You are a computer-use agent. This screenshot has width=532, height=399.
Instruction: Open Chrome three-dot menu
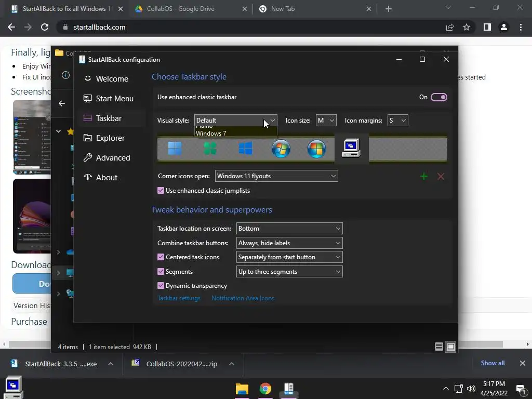point(521,27)
